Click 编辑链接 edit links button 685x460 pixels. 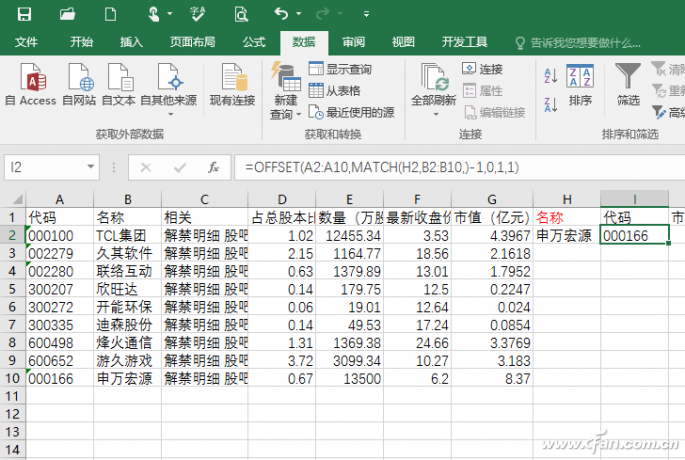point(494,113)
